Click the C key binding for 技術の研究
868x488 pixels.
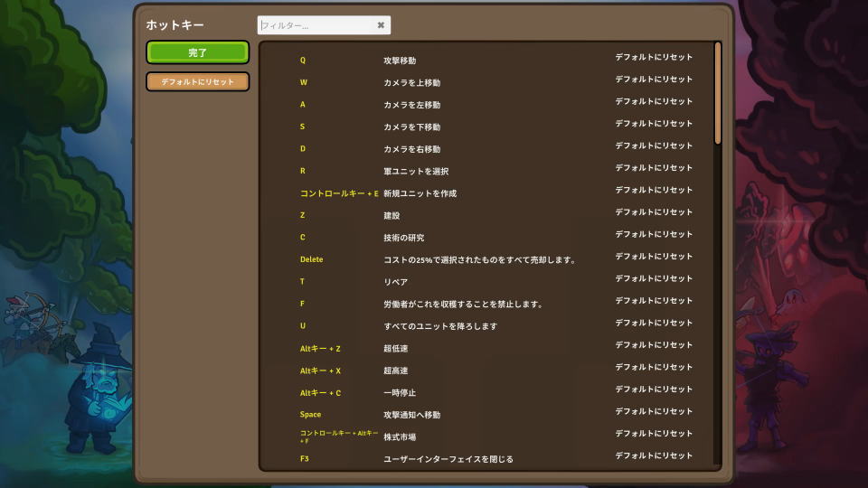coord(303,238)
